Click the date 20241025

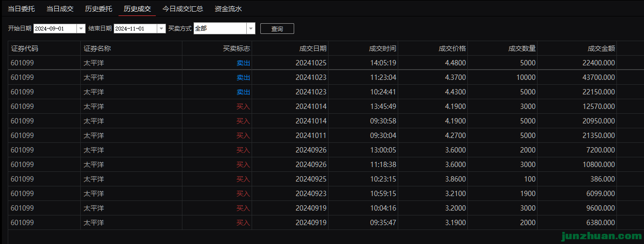pos(311,63)
